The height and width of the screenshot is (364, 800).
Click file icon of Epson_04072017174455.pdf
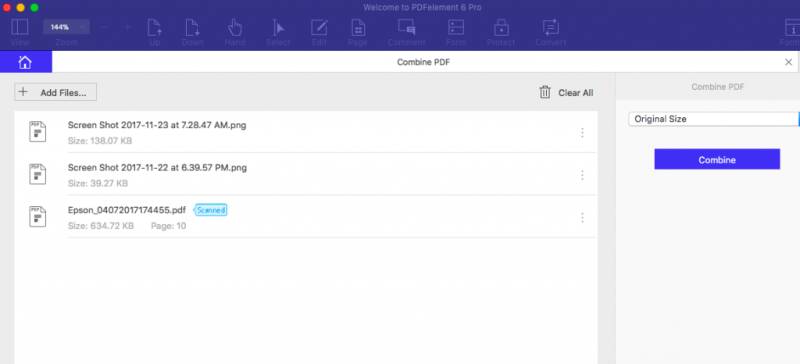click(38, 217)
